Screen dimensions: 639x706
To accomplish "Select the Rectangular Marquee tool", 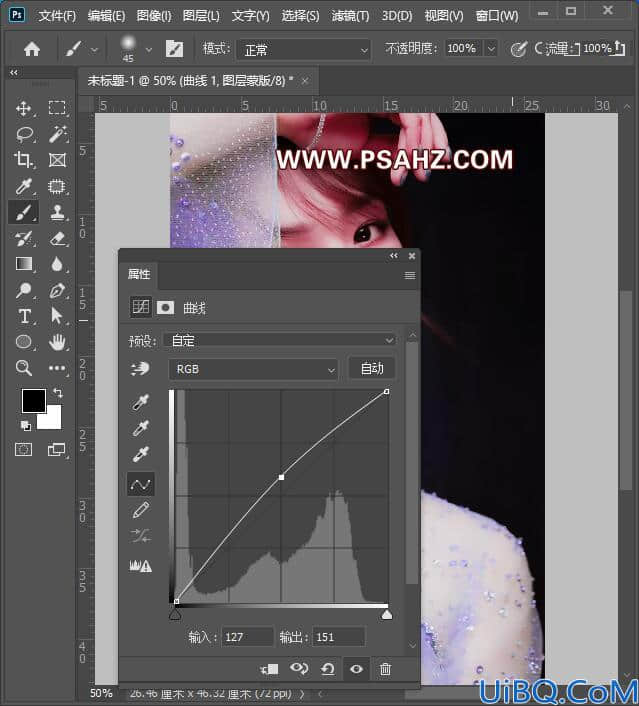I will coord(57,109).
